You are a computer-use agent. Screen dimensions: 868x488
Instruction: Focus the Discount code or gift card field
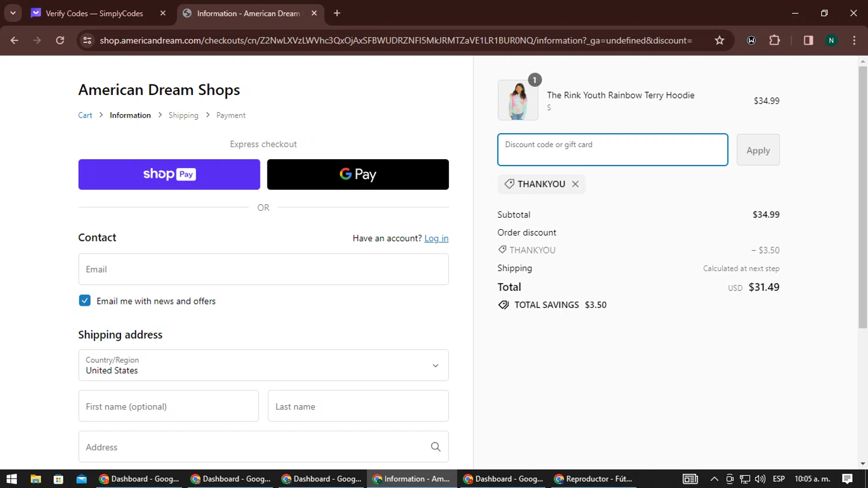click(x=613, y=149)
